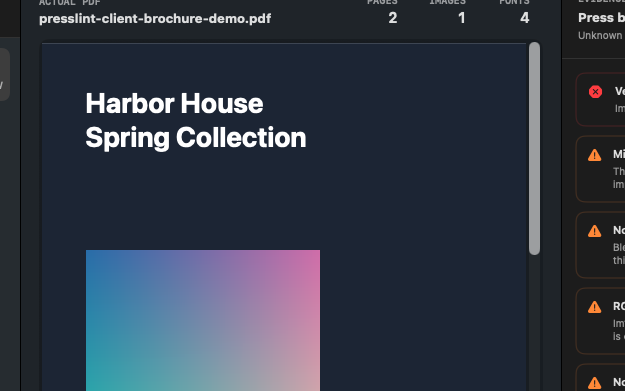
Task: Click the scrollbar thumb of the PDF preview
Action: 535,148
